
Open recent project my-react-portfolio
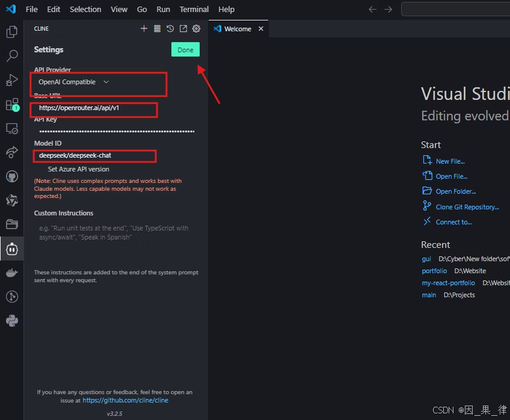pos(448,283)
